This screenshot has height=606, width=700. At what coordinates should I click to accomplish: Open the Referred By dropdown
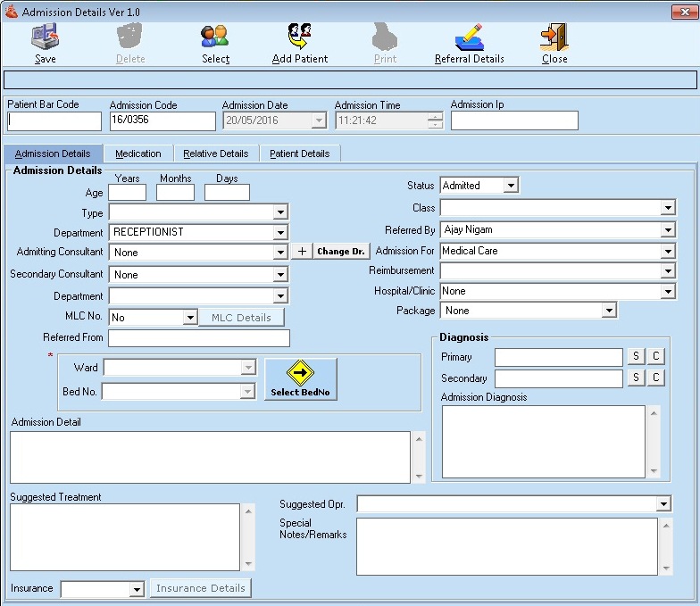coord(668,230)
